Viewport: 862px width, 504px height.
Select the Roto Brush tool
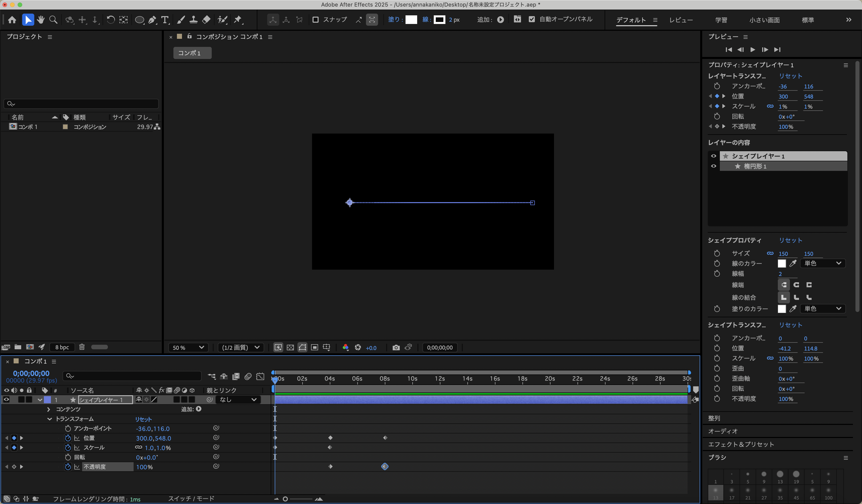click(x=223, y=20)
